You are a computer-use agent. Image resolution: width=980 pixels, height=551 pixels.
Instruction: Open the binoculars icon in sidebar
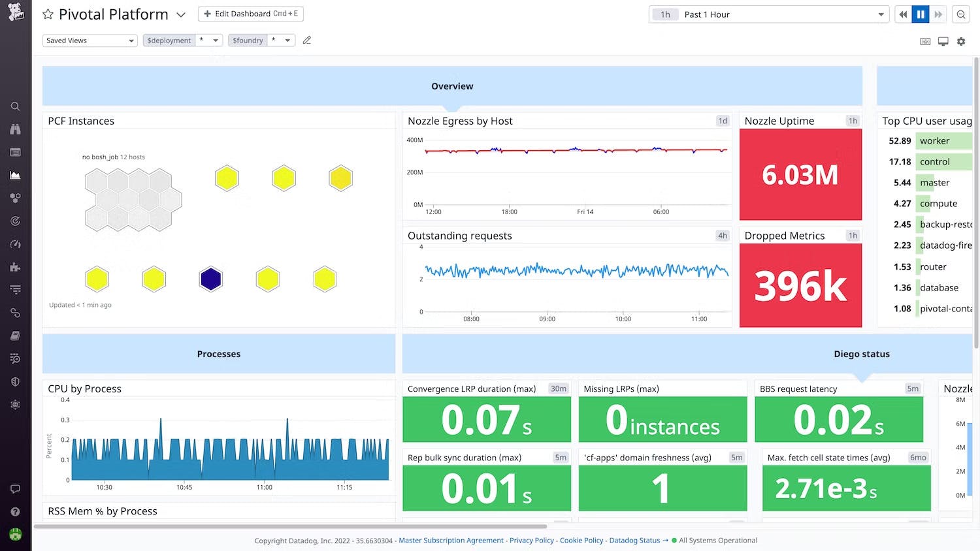16,129
